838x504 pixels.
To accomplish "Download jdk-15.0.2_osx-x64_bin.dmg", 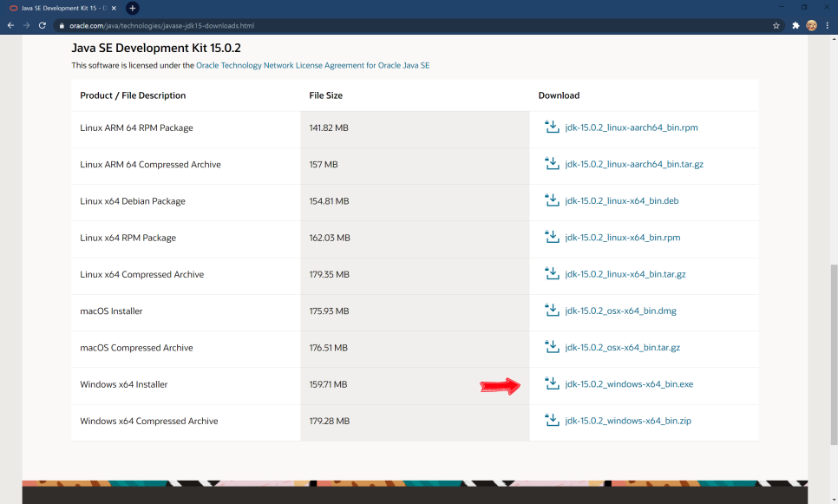I will 620,311.
